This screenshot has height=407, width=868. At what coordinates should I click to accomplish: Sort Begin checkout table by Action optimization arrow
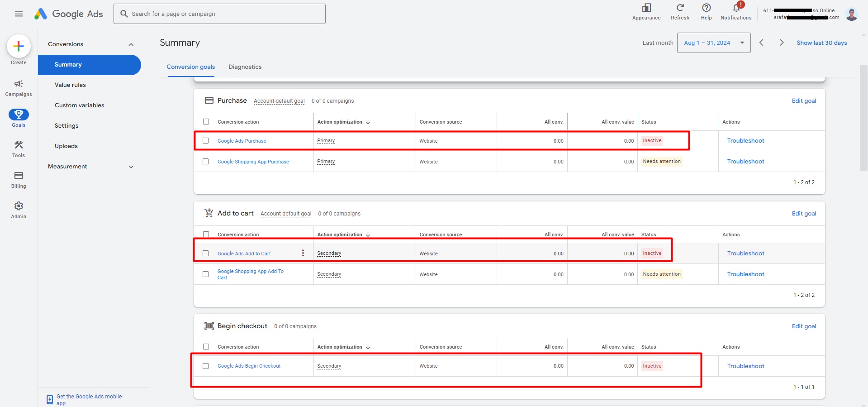point(368,347)
